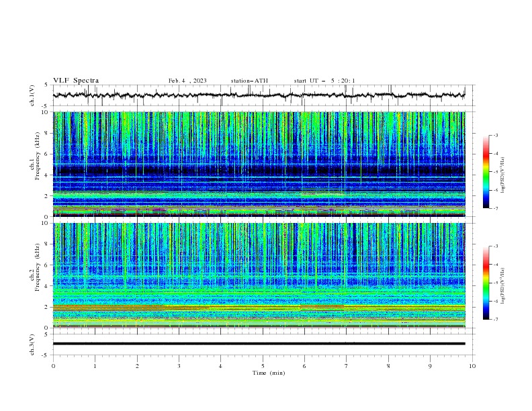Click the upper PSD color scale bar
This screenshot has width=532, height=411.
pyautogui.click(x=486, y=172)
